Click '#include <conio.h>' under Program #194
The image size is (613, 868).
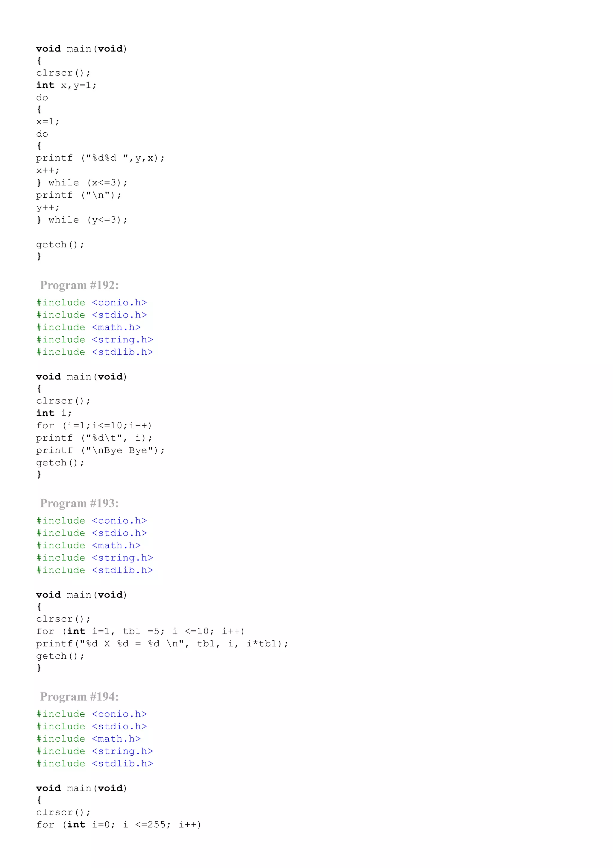click(x=91, y=714)
